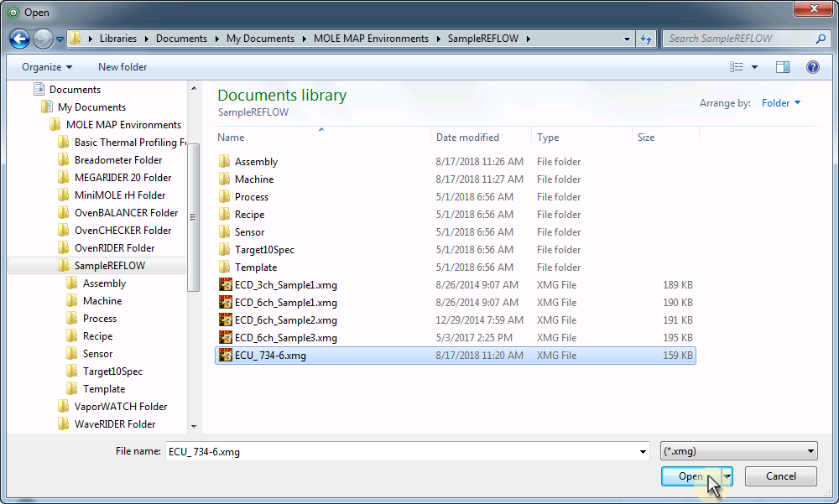
Task: Click Libraries in the address path
Action: [118, 39]
